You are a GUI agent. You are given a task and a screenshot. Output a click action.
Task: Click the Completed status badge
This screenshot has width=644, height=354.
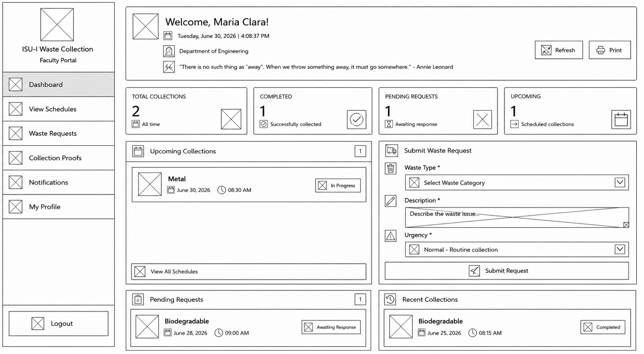click(603, 327)
